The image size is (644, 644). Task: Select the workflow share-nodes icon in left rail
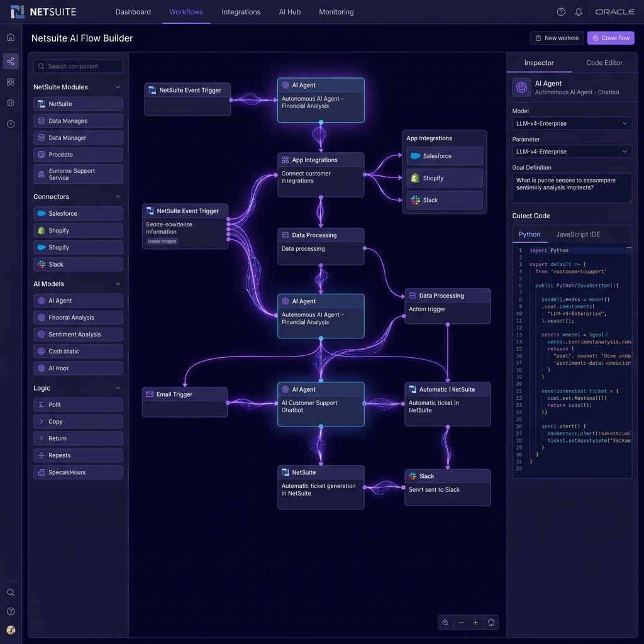tap(11, 61)
